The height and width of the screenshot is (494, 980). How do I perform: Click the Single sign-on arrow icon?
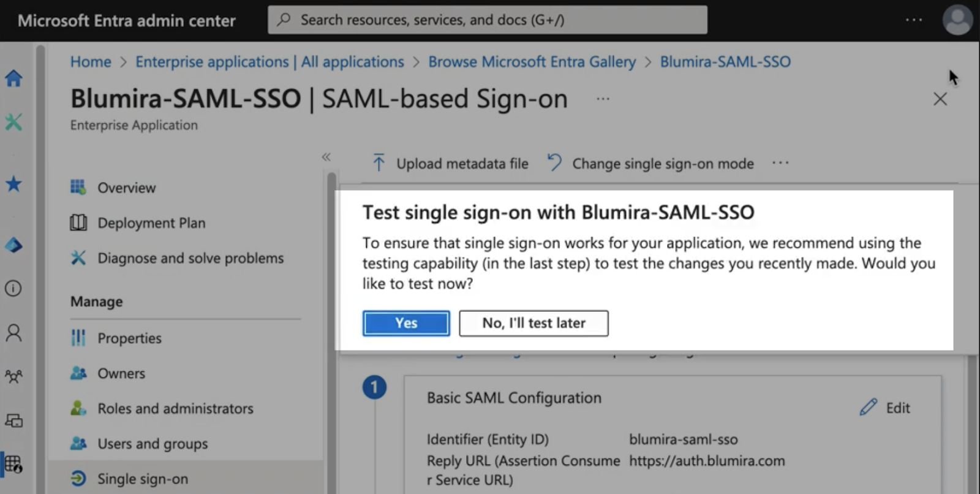(x=78, y=478)
